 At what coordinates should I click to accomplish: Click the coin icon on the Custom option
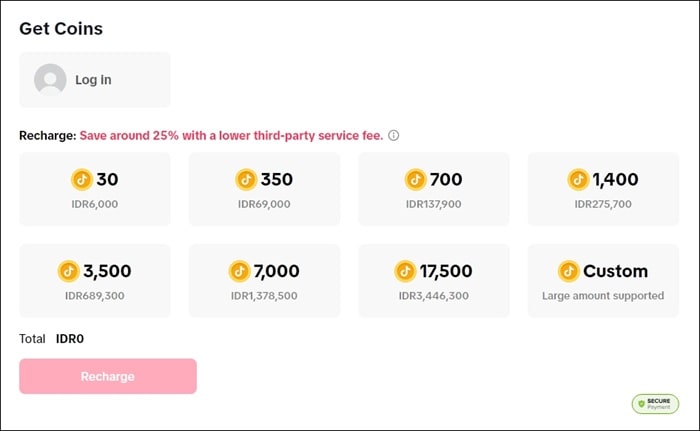click(569, 271)
